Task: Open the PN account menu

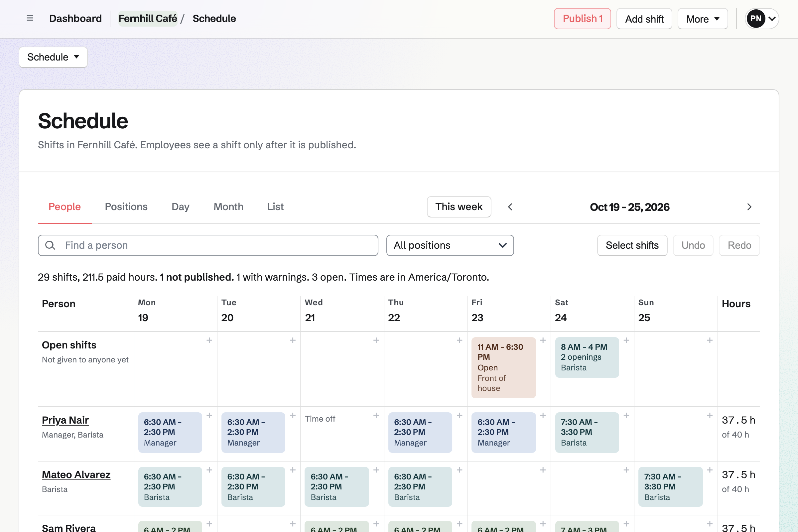Action: point(762,19)
